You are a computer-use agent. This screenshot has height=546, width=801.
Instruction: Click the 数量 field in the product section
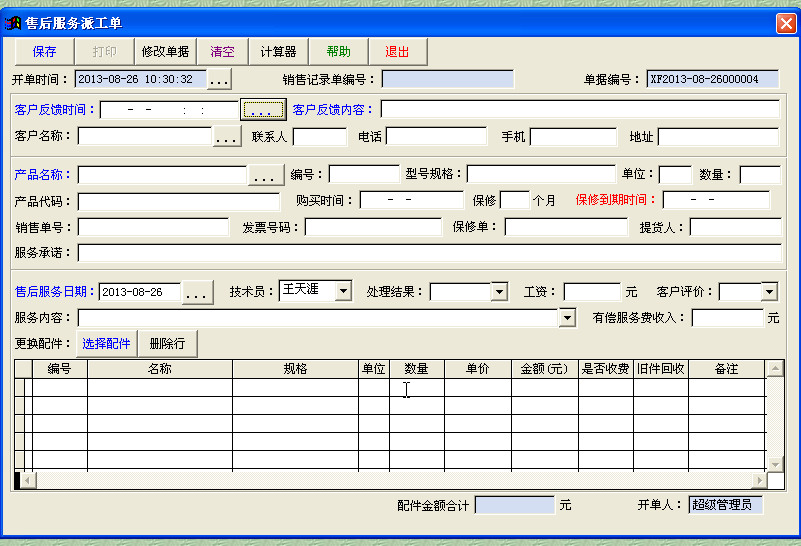coord(760,175)
